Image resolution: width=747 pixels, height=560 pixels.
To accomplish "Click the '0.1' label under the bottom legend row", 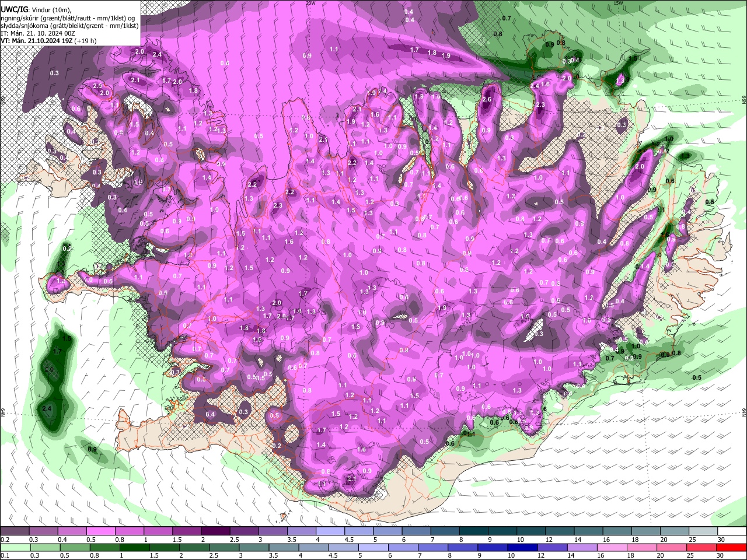I will 5,555.
